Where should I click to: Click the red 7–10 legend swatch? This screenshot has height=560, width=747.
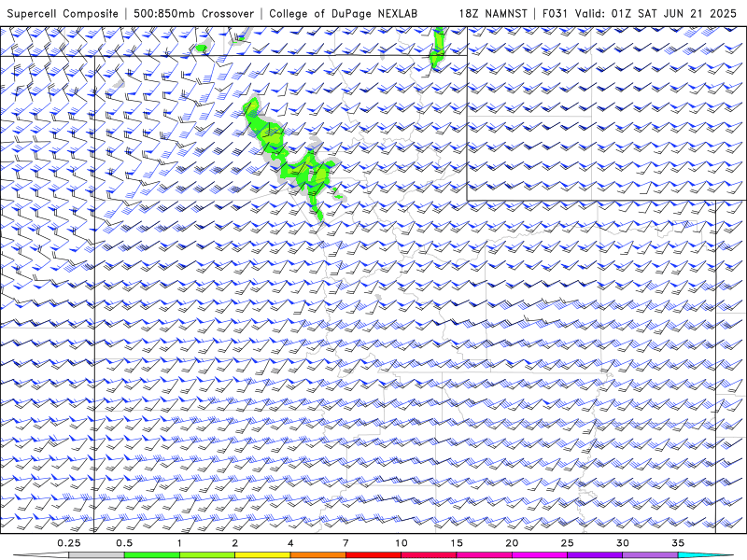373,555
